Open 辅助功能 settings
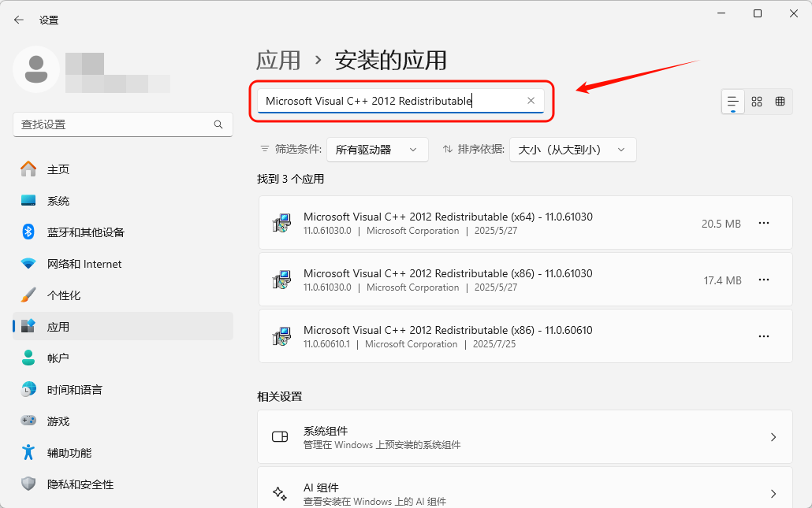This screenshot has height=508, width=812. coord(123,453)
